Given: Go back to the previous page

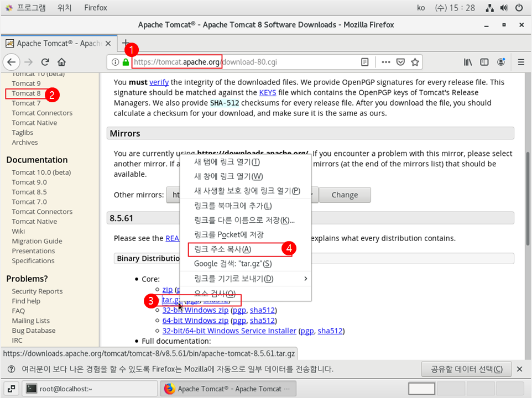Looking at the screenshot, I should point(12,62).
